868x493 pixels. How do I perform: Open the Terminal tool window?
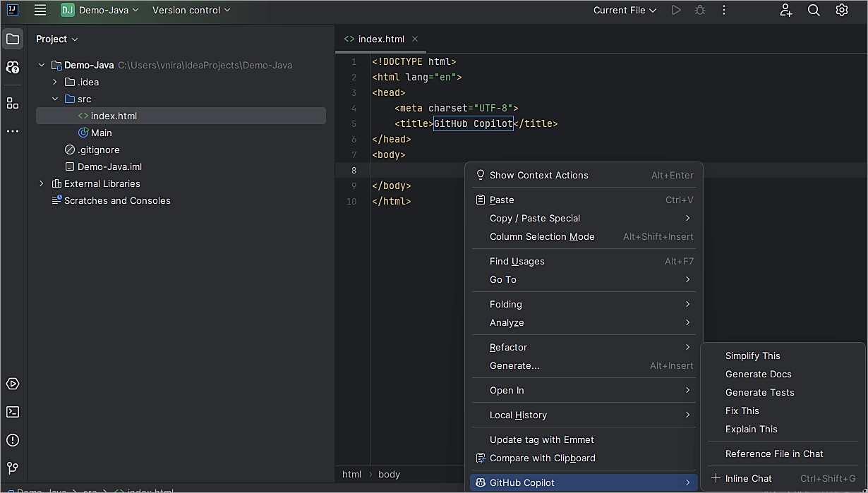point(13,412)
